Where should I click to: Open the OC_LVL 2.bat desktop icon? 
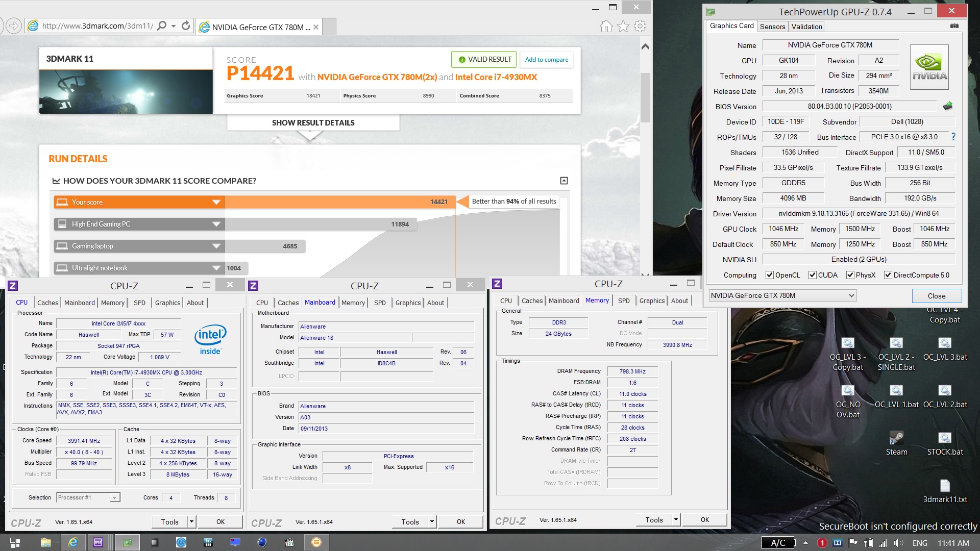[x=945, y=397]
